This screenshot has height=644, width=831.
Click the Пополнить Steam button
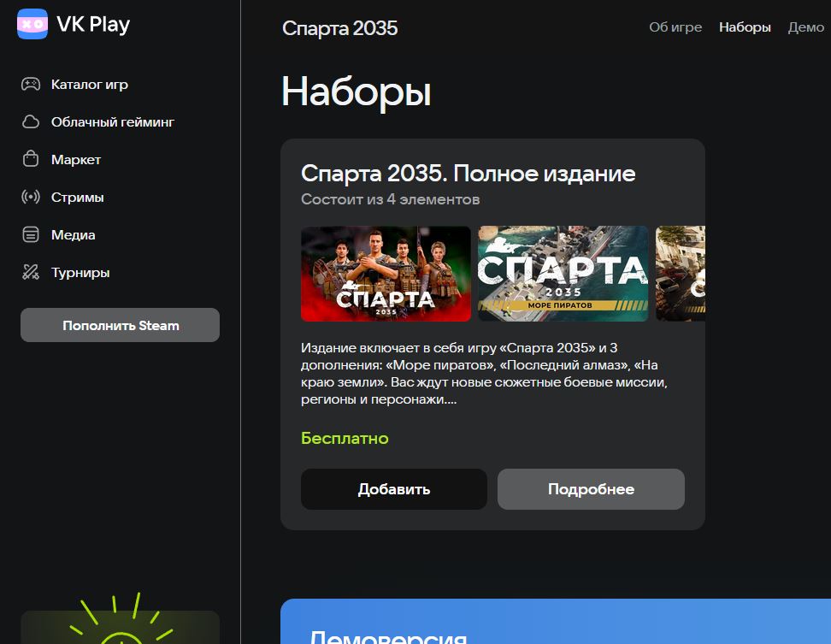pos(121,325)
